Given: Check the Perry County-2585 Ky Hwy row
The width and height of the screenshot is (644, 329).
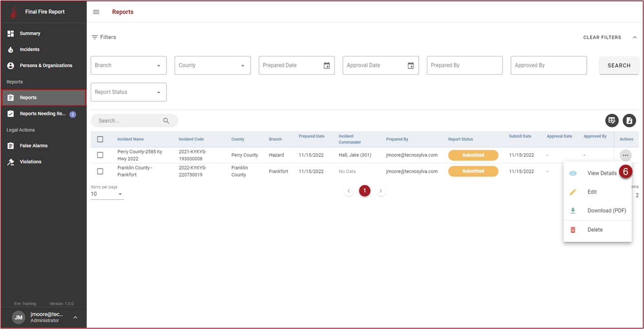Looking at the screenshot, I should [100, 155].
